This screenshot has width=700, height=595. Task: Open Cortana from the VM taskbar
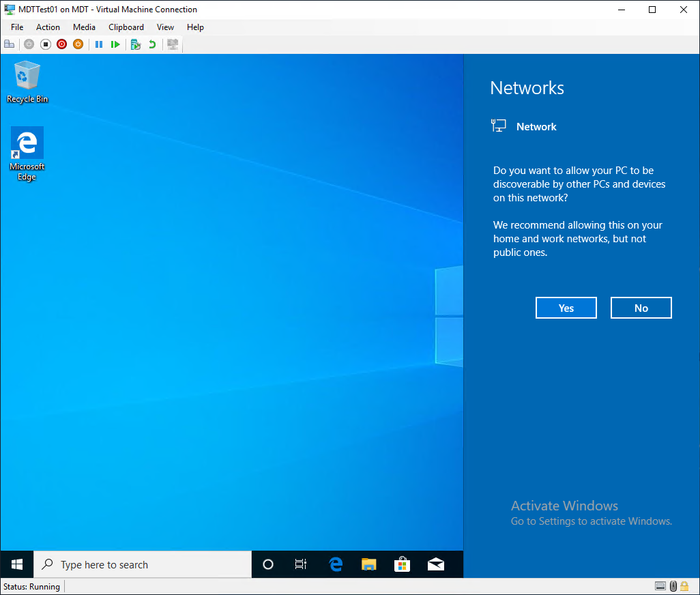point(268,564)
